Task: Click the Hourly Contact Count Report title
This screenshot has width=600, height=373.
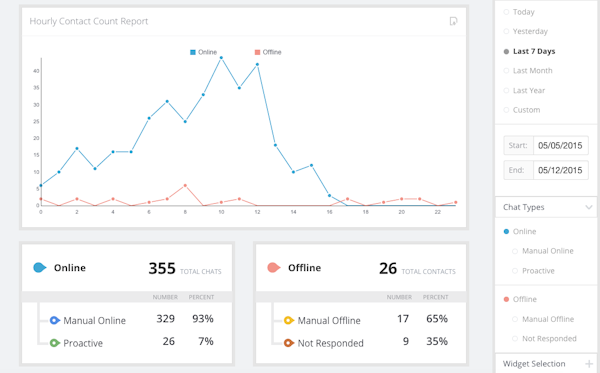Action: pos(89,21)
